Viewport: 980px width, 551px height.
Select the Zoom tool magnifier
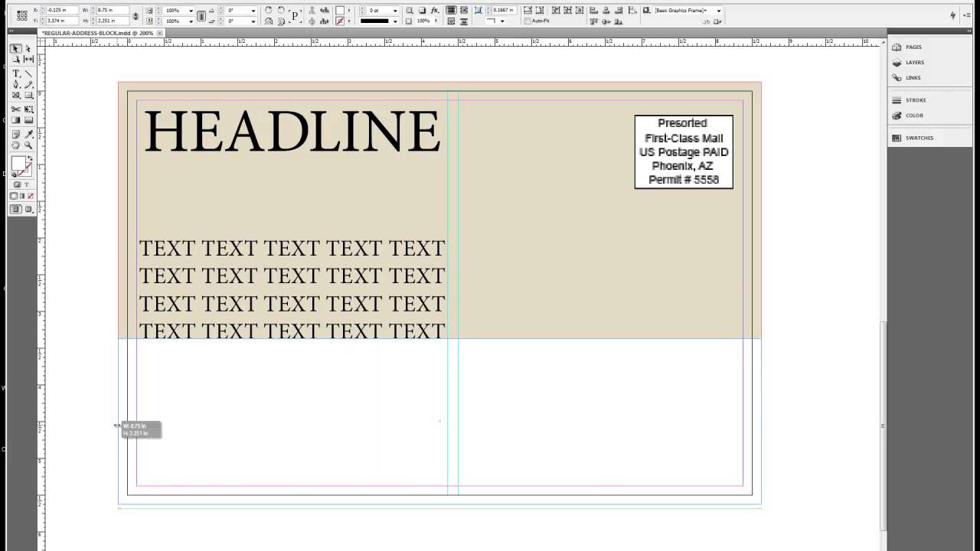coord(28,145)
